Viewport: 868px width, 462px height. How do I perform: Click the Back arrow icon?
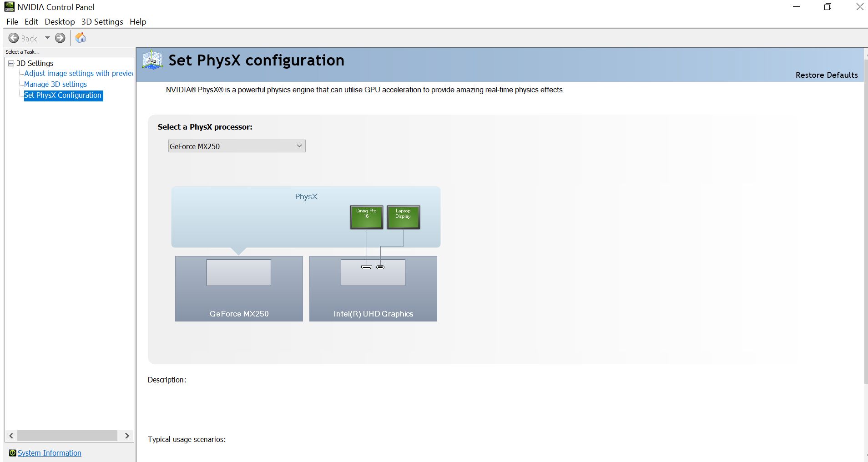point(14,38)
